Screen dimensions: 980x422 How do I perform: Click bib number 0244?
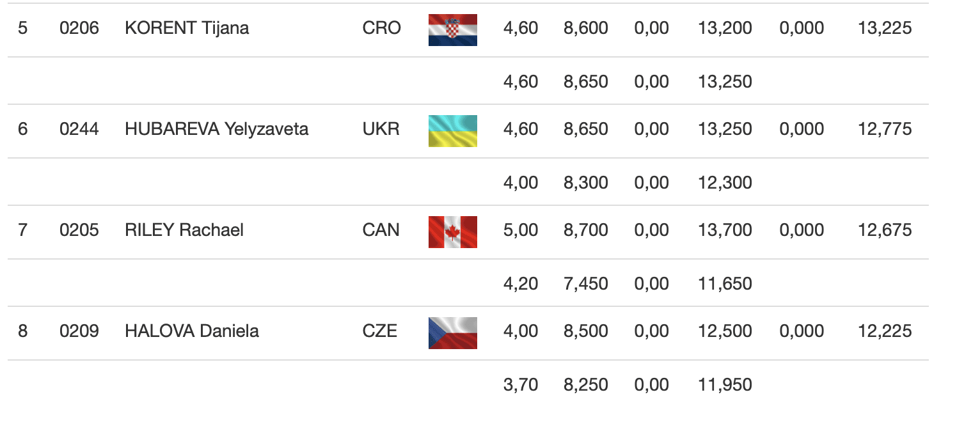pyautogui.click(x=79, y=129)
